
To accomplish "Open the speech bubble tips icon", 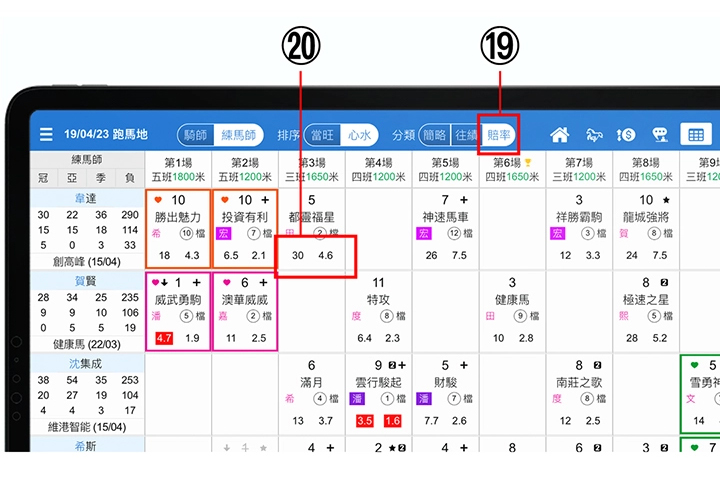I will click(x=660, y=135).
